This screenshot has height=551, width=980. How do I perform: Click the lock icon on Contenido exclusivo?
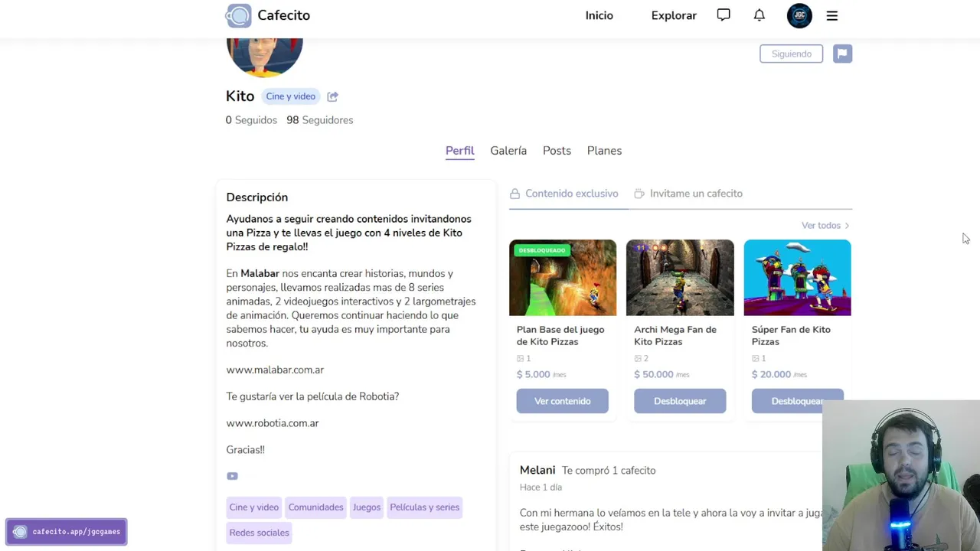pos(515,194)
